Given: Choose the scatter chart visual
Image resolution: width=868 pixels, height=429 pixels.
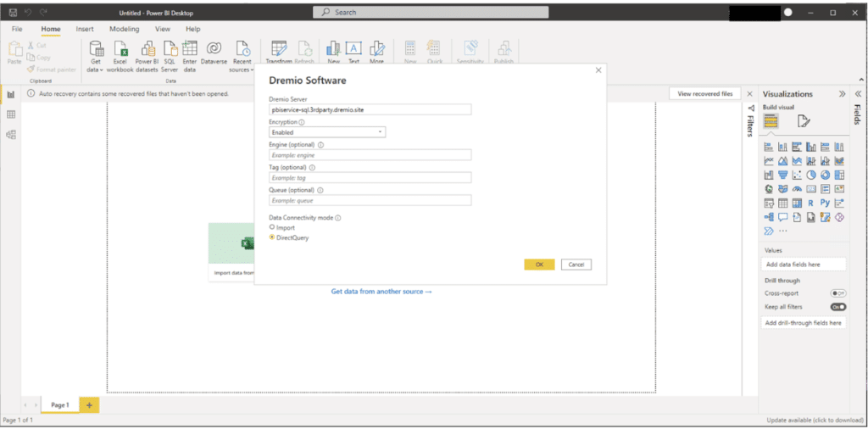Looking at the screenshot, I should coord(797,175).
